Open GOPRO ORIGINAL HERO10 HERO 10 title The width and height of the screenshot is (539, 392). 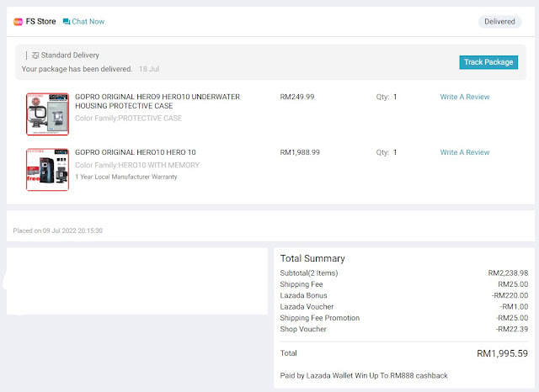click(136, 152)
